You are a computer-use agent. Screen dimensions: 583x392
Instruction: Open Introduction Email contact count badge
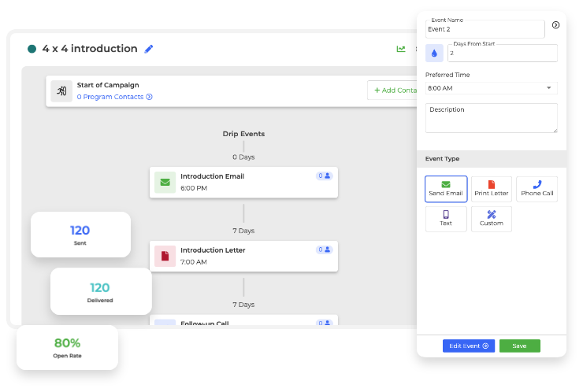point(325,176)
